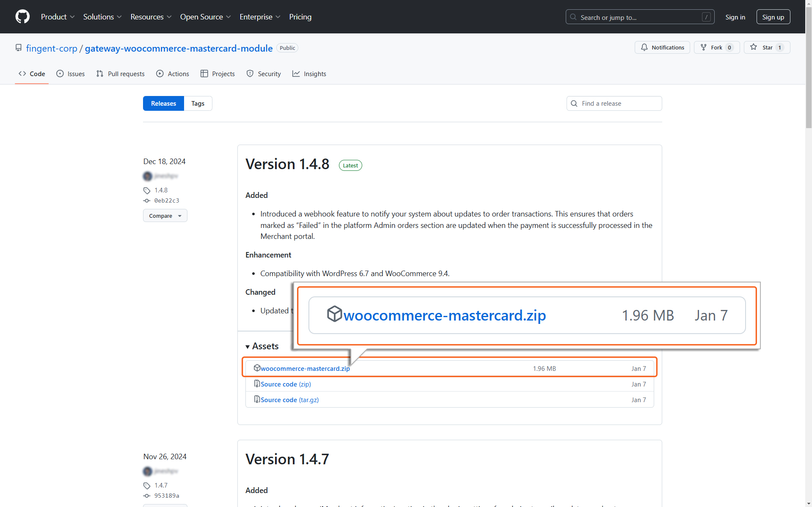
Task: Open the 1.4.8 tag link
Action: 161,190
